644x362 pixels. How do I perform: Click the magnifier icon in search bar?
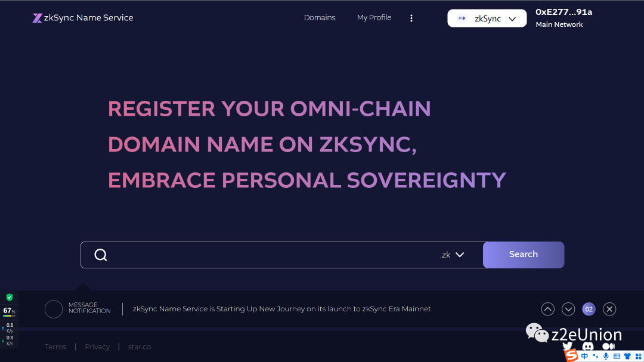pyautogui.click(x=100, y=255)
